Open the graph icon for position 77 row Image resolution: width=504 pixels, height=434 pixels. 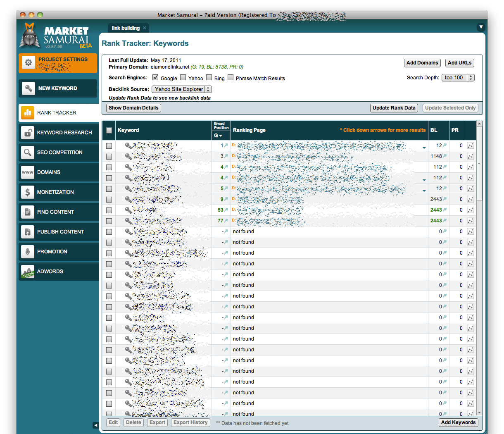470,221
